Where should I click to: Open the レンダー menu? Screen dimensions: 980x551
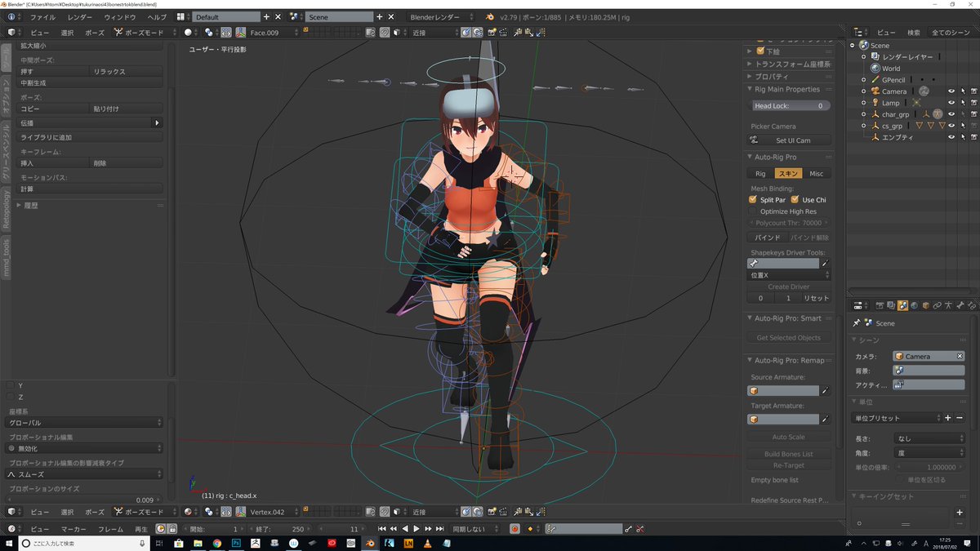[x=80, y=16]
